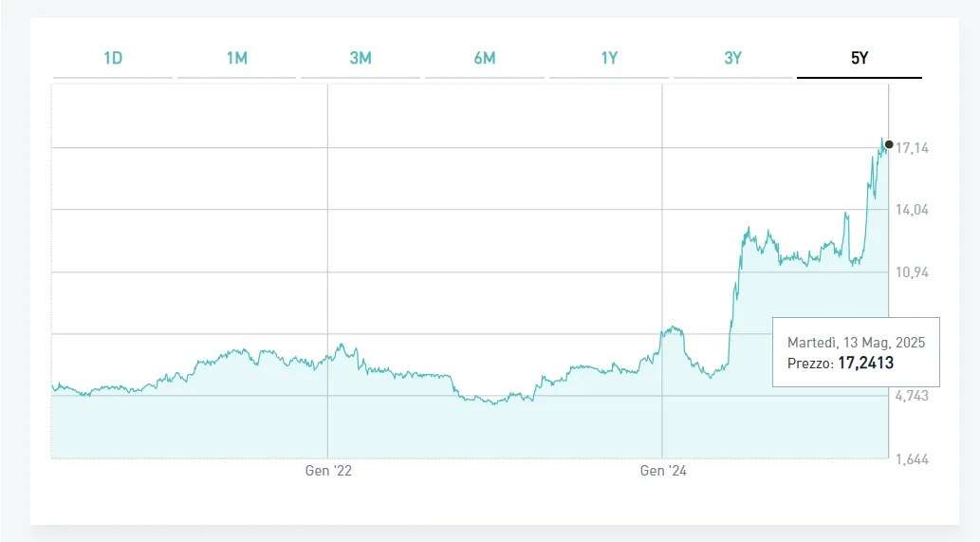The width and height of the screenshot is (980, 542).
Task: Click the 10,94 price axis label
Action: [x=912, y=272]
